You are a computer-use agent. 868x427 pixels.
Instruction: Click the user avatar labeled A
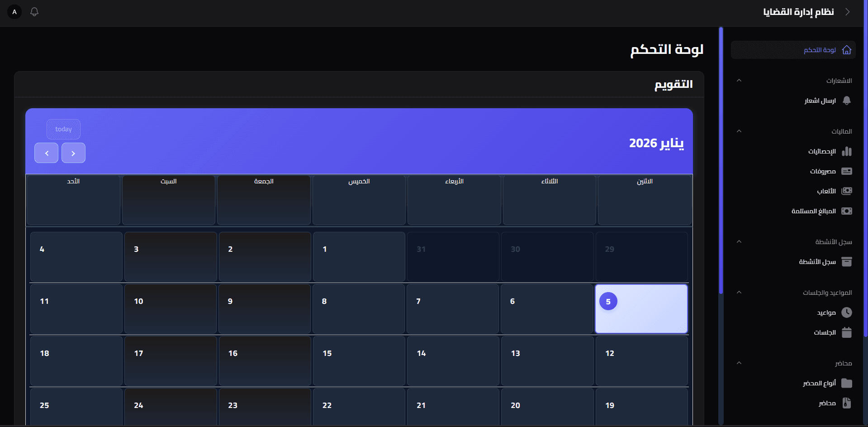coord(14,12)
